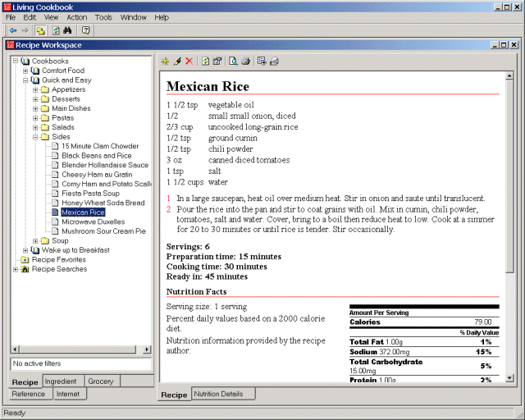Expand the Salads folder
Screen dimensions: 525x420
[x=35, y=127]
